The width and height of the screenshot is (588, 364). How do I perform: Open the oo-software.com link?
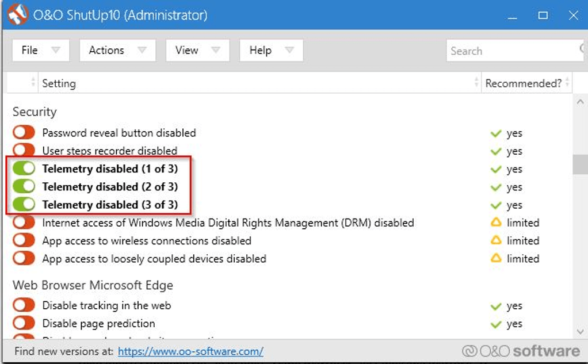click(x=190, y=351)
